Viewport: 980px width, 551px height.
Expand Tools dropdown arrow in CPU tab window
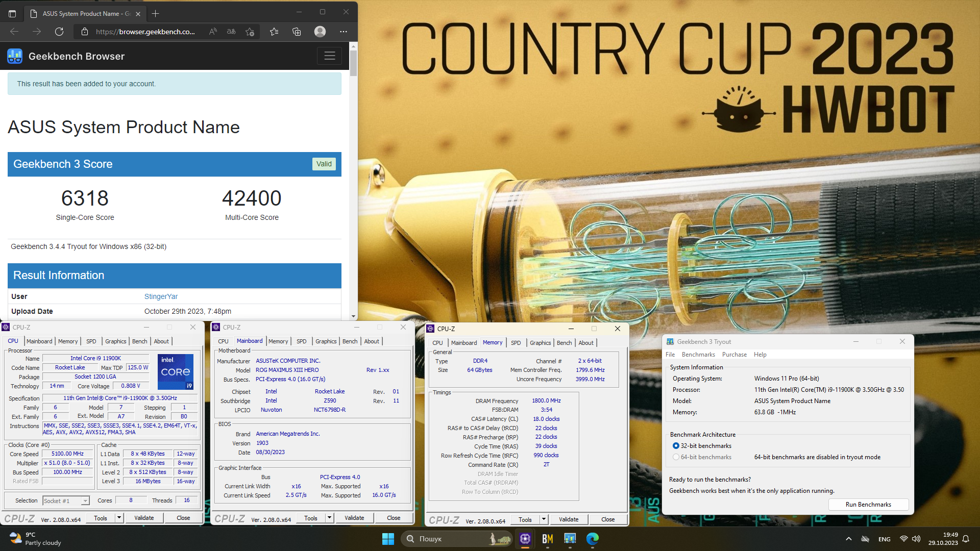pos(119,518)
